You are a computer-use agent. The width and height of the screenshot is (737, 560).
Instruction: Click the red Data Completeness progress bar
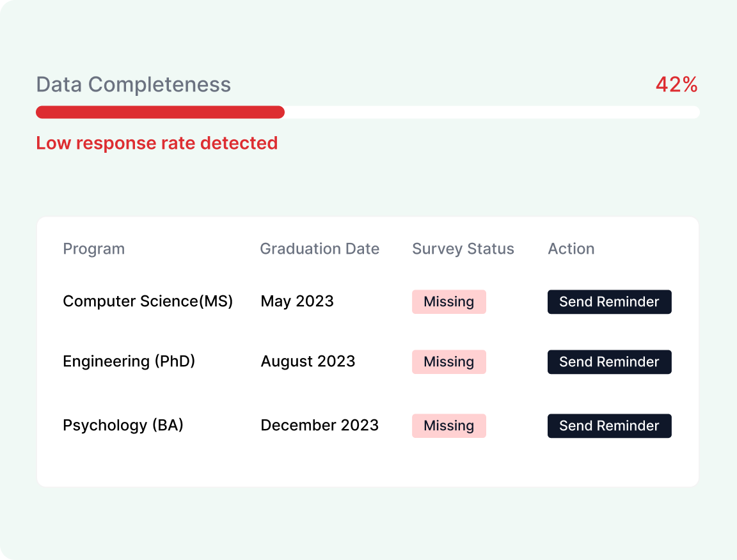click(x=161, y=113)
